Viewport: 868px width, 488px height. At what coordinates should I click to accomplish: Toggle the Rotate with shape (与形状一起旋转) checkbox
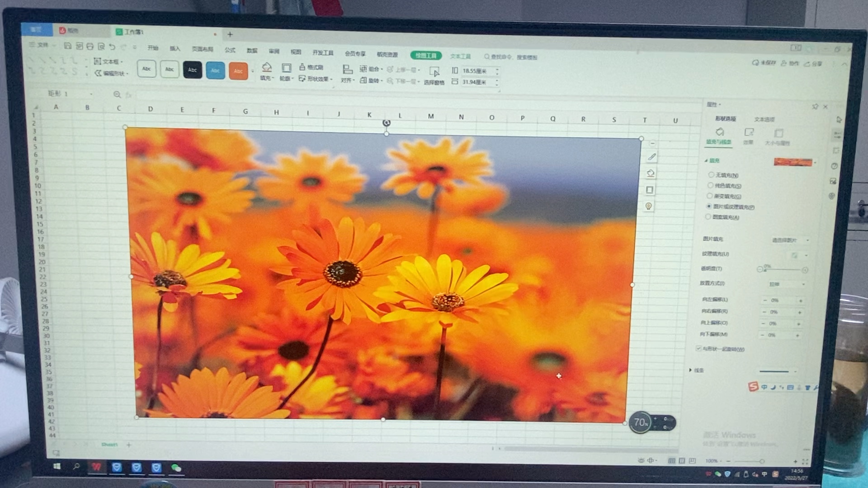point(698,348)
